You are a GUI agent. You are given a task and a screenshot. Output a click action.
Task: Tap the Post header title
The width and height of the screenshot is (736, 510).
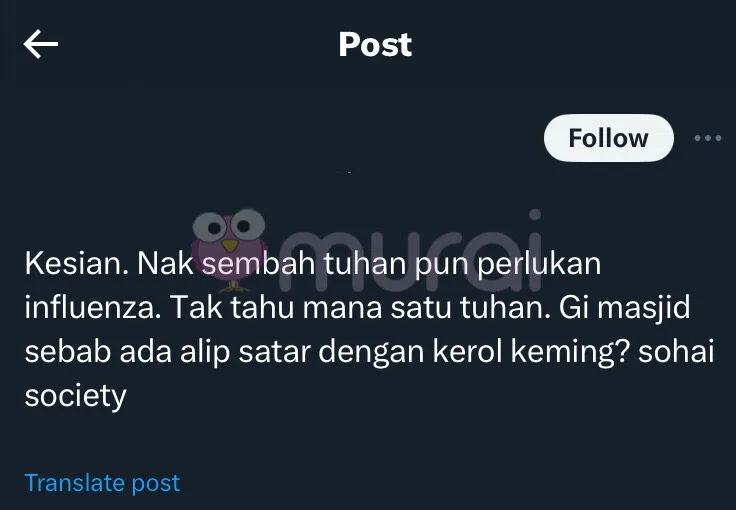[x=375, y=45]
